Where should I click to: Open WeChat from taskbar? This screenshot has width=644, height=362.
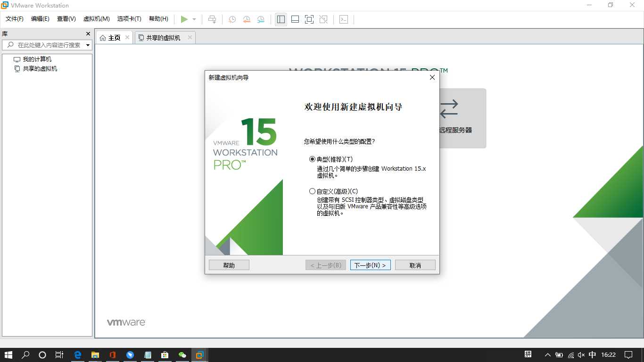coord(182,355)
